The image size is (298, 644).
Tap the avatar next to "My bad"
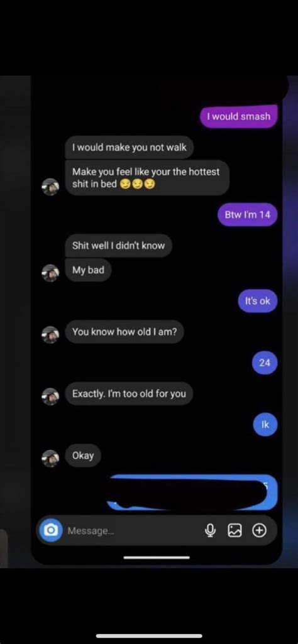pyautogui.click(x=50, y=273)
